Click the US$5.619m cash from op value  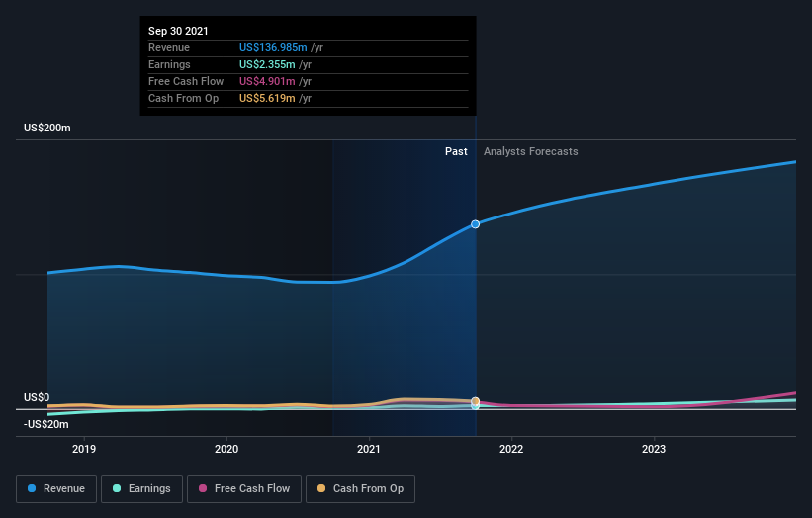click(x=267, y=98)
